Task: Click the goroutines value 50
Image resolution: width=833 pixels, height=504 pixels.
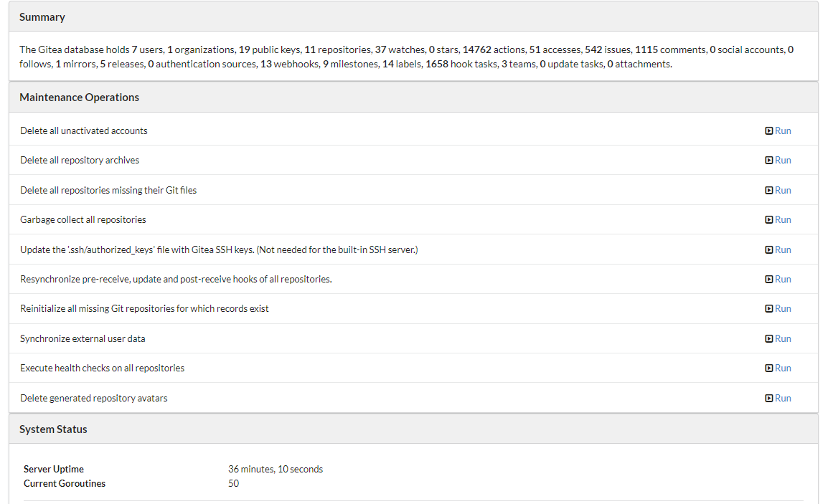Action: [x=233, y=483]
